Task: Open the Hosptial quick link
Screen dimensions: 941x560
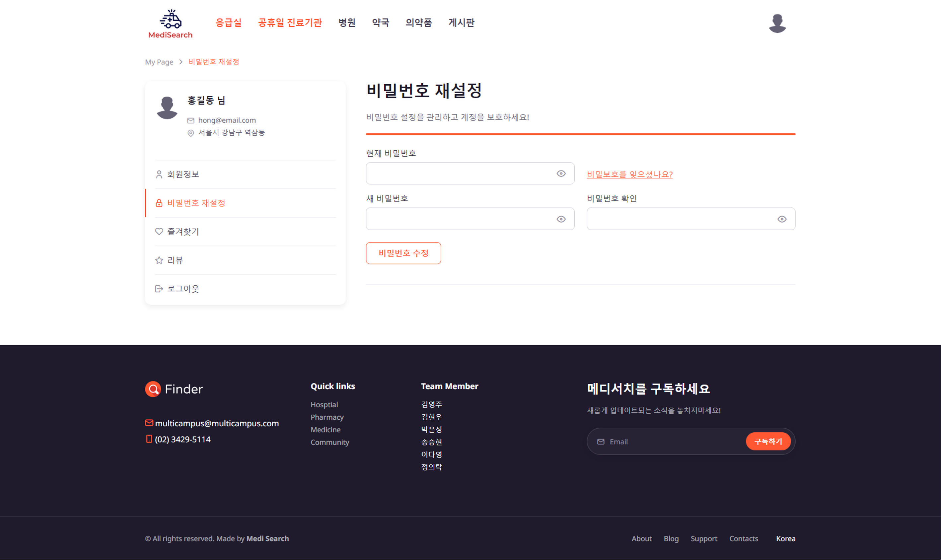Action: (324, 404)
